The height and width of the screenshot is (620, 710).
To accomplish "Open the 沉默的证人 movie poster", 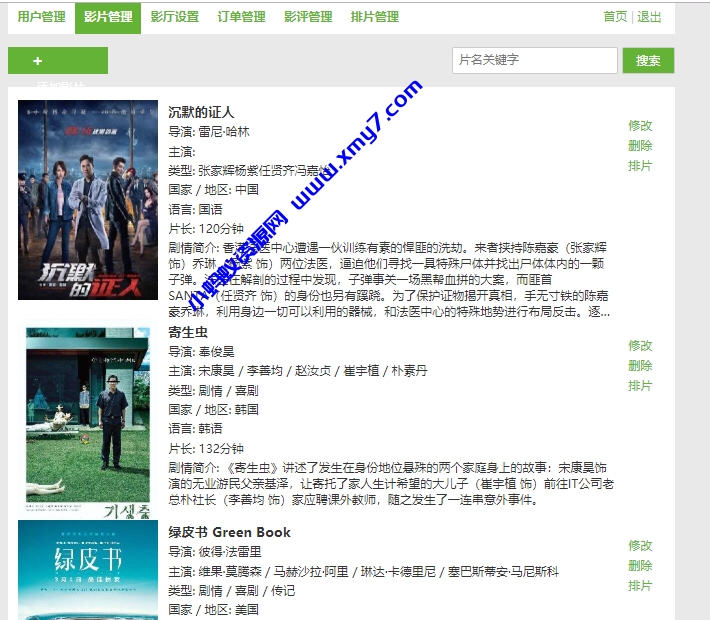I will (88, 200).
